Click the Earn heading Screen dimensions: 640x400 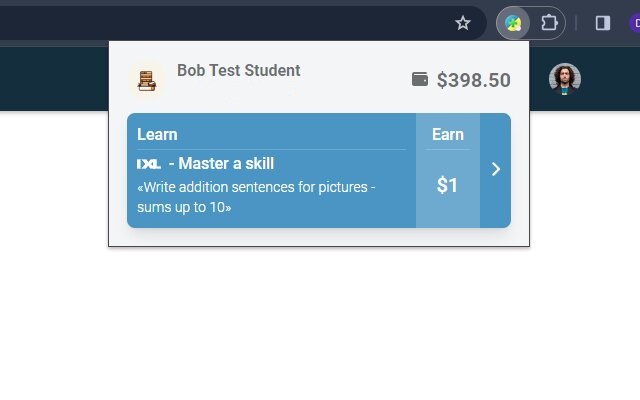tap(447, 134)
